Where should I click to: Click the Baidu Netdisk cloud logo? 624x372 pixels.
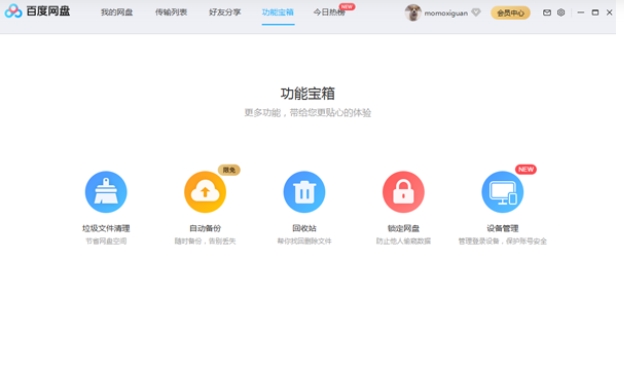point(13,11)
